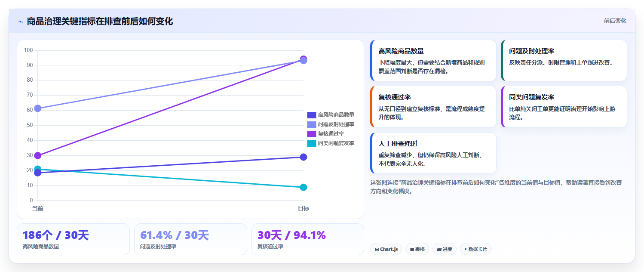Screen dimensions: 644x272
Task: Click the 高风险商品数量 legend label
Action: (336, 115)
